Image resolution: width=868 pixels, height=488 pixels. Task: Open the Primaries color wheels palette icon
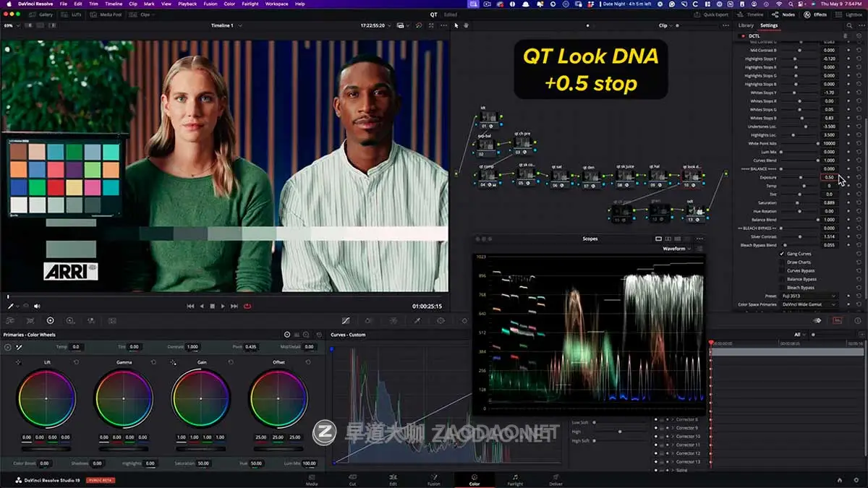[50, 320]
